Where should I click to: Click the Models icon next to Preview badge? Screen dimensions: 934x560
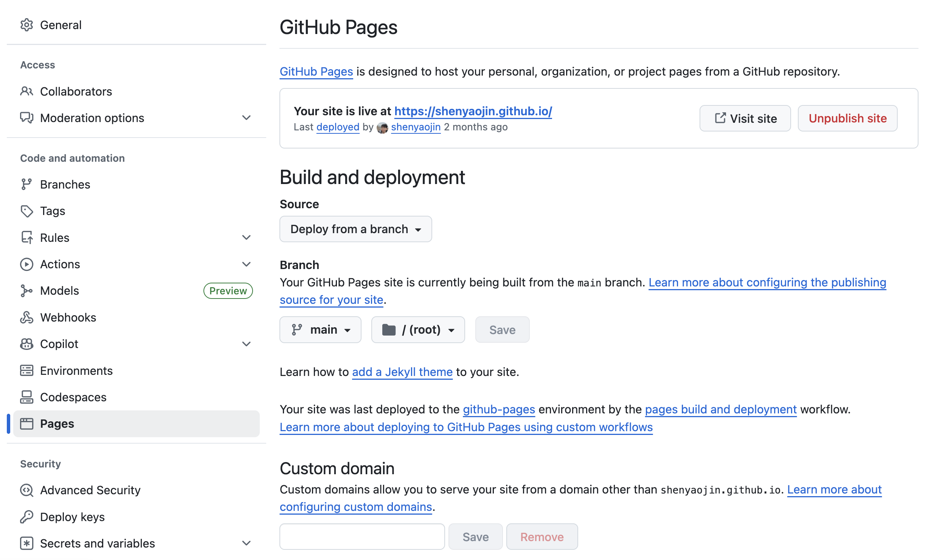(x=26, y=291)
